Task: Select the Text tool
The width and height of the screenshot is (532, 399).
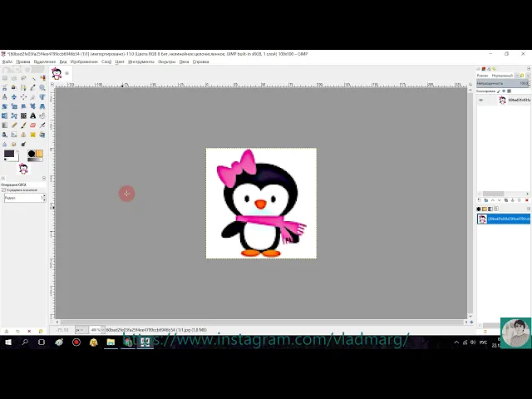Action: coord(33,116)
